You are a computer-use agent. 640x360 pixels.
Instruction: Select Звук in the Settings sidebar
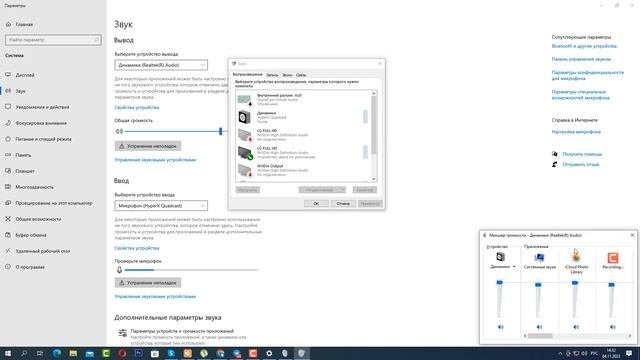[x=20, y=91]
